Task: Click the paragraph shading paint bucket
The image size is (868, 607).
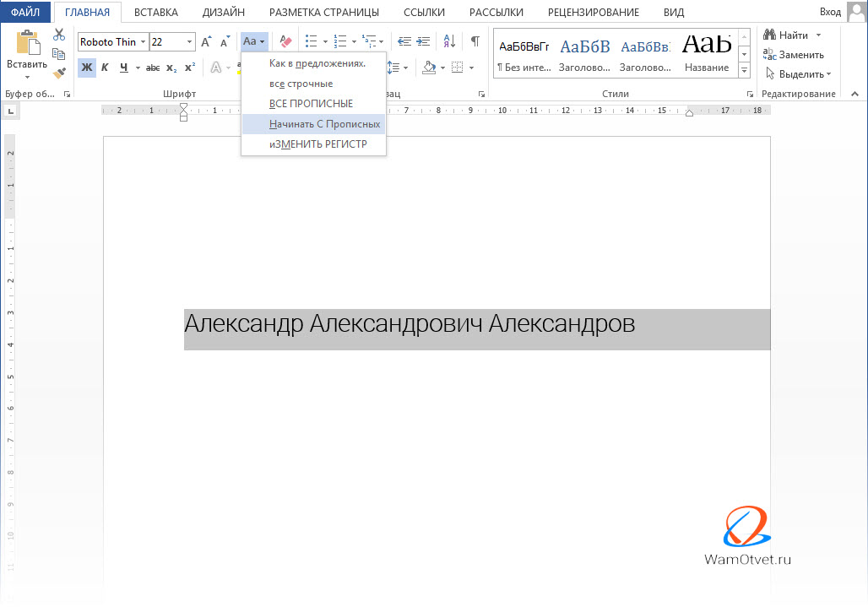Action: pyautogui.click(x=429, y=68)
